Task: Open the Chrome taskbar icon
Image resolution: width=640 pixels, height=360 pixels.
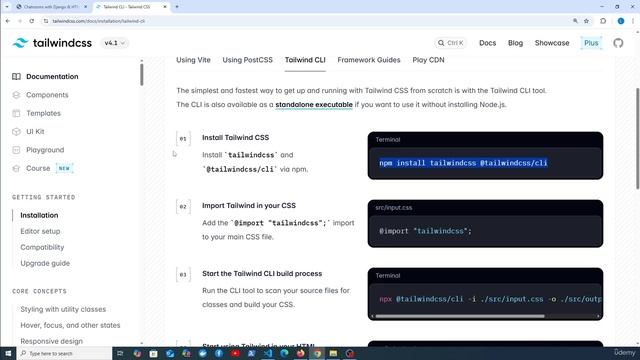Action: [x=317, y=353]
